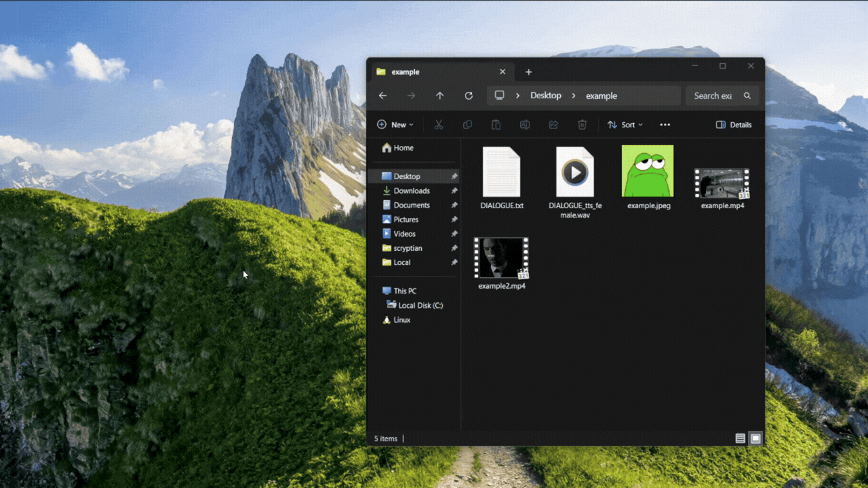Toggle the Details pane
The image size is (868, 488).
[734, 125]
